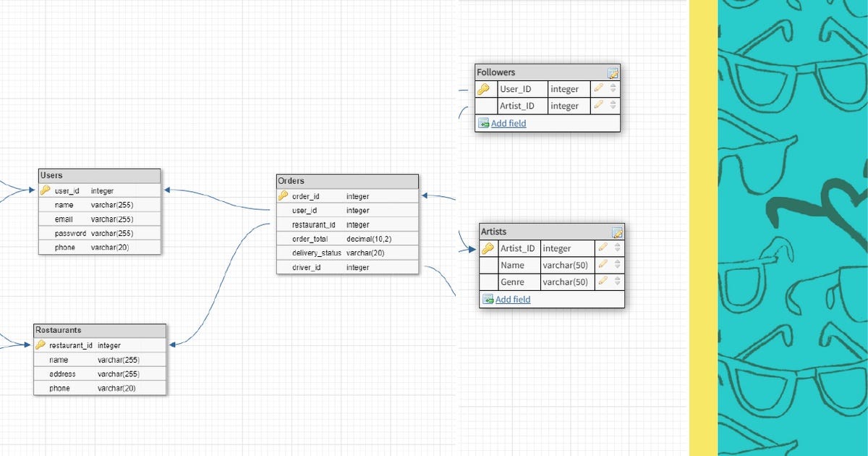
Task: Select the User_ID field name in Followers
Action: pyautogui.click(x=516, y=89)
